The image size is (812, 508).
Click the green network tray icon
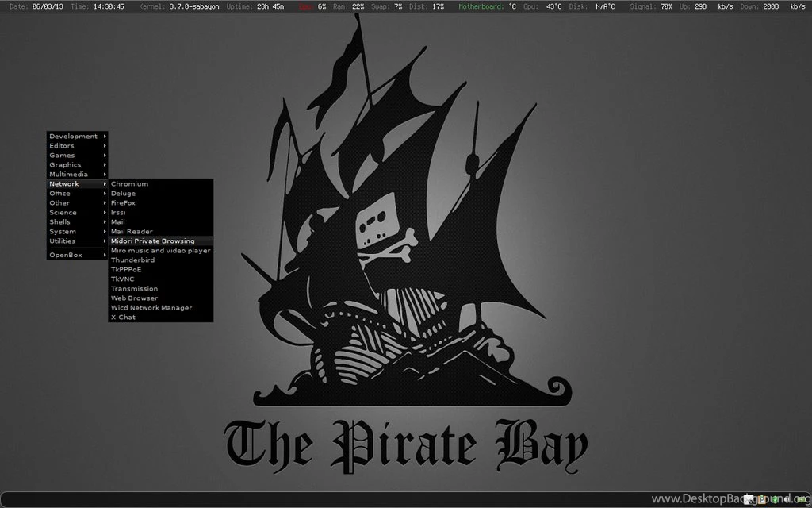(775, 499)
